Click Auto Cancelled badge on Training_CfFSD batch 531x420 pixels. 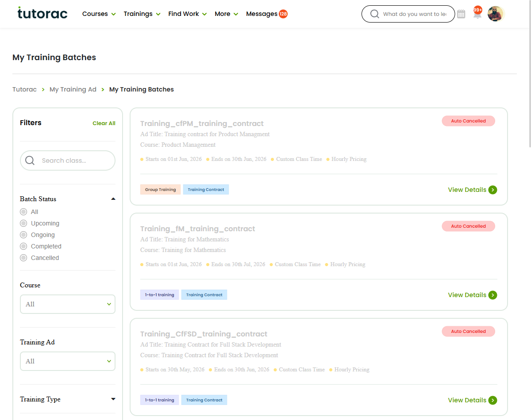[468, 331]
